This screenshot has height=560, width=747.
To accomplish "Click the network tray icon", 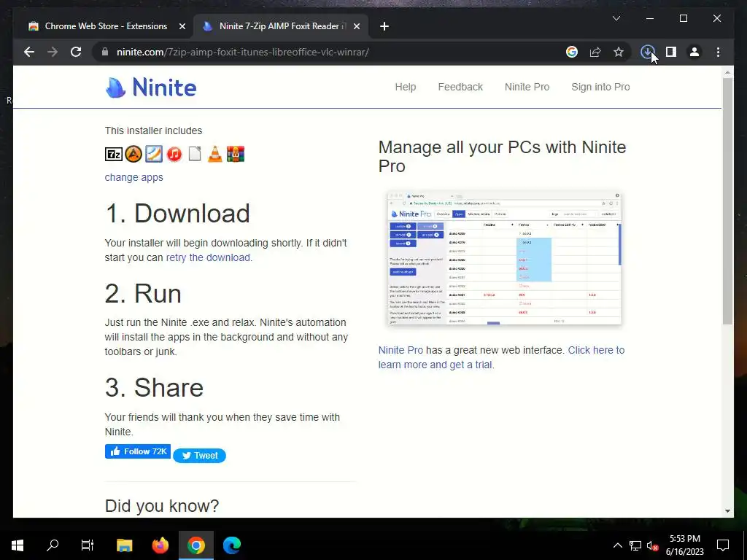I will [635, 545].
